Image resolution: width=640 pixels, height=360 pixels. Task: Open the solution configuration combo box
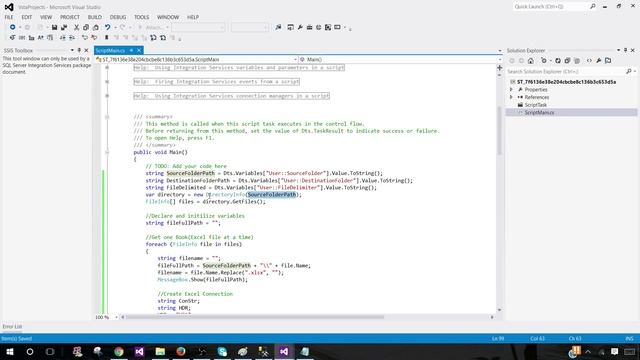pyautogui.click(x=198, y=27)
